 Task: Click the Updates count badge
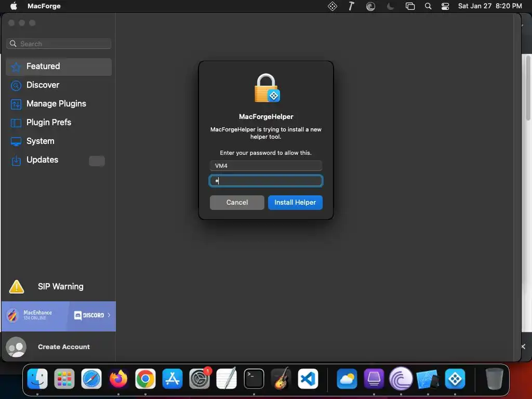pos(97,161)
